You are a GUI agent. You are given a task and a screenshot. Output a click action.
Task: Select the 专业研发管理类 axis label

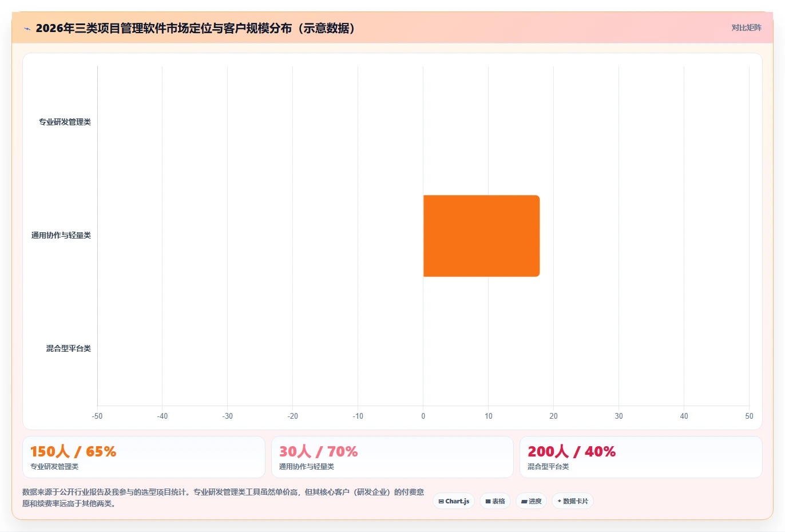pyautogui.click(x=65, y=122)
